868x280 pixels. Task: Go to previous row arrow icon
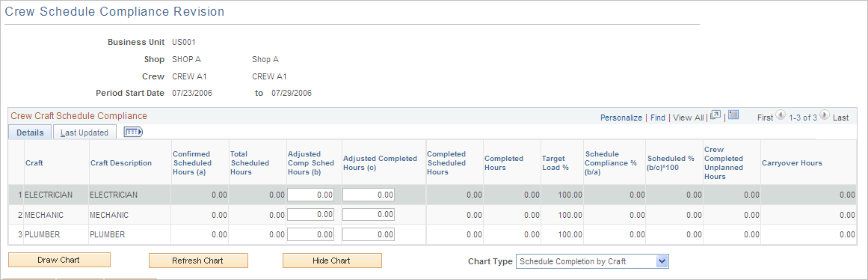(x=781, y=115)
